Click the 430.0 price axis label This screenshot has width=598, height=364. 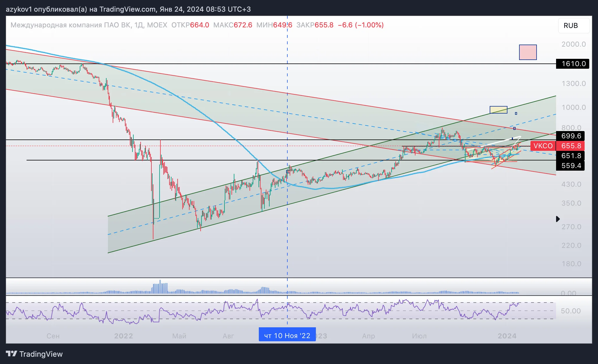click(571, 184)
